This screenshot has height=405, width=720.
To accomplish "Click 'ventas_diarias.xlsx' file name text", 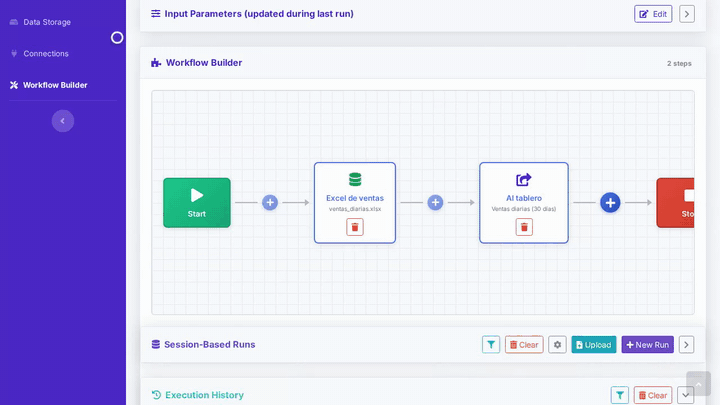I will [x=355, y=209].
